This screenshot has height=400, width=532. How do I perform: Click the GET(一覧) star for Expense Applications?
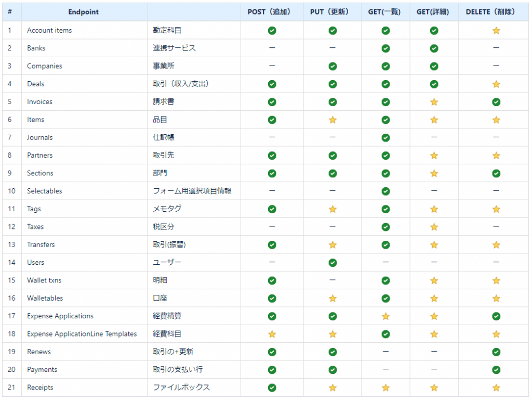(x=385, y=316)
